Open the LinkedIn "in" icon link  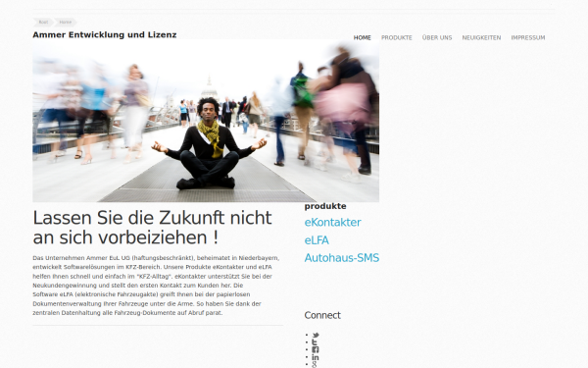click(x=315, y=357)
